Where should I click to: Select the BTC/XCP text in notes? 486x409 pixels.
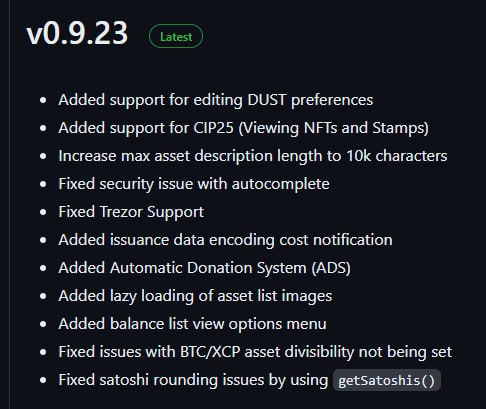[x=210, y=352]
